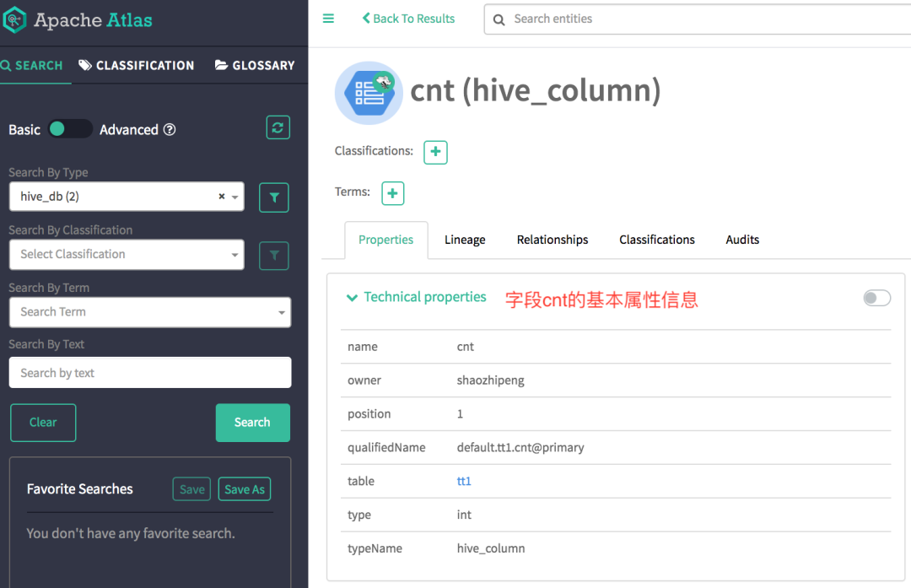Open the CLASSIFICATION sidebar tab
This screenshot has height=588, width=911.
click(x=137, y=66)
